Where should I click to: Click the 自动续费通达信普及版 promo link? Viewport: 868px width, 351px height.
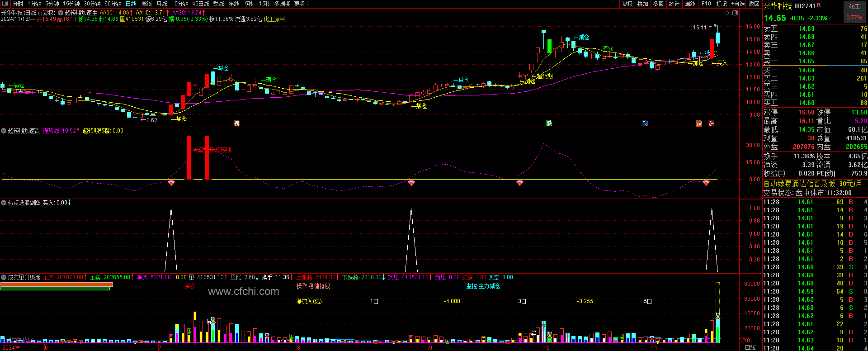point(799,184)
